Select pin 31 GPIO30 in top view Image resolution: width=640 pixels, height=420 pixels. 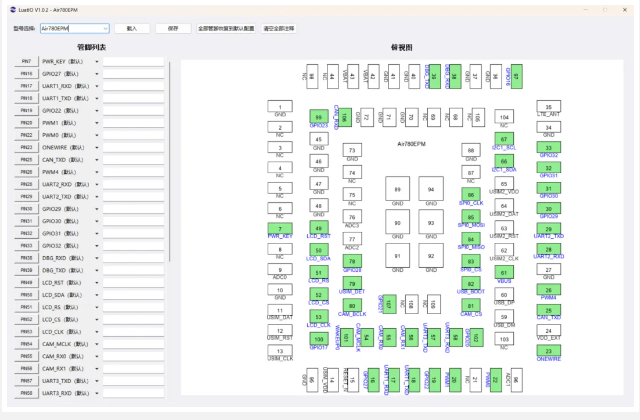click(x=549, y=188)
